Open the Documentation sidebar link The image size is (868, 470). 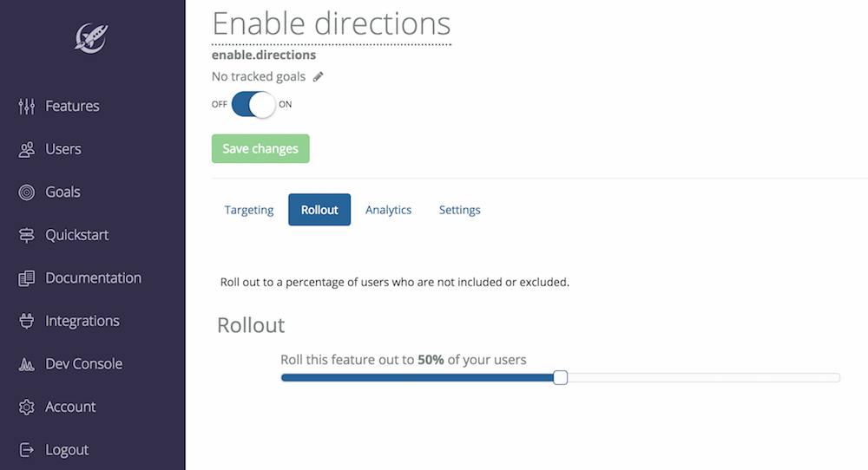pos(93,278)
